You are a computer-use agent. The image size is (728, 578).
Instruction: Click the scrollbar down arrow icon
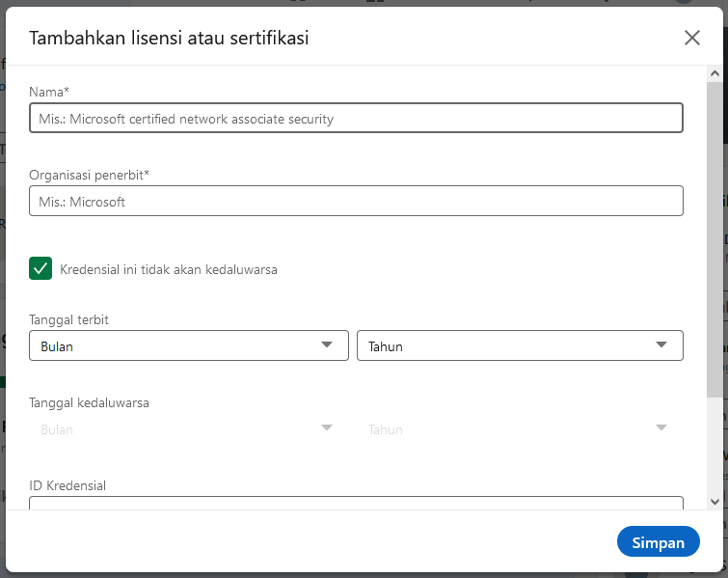tap(715, 502)
